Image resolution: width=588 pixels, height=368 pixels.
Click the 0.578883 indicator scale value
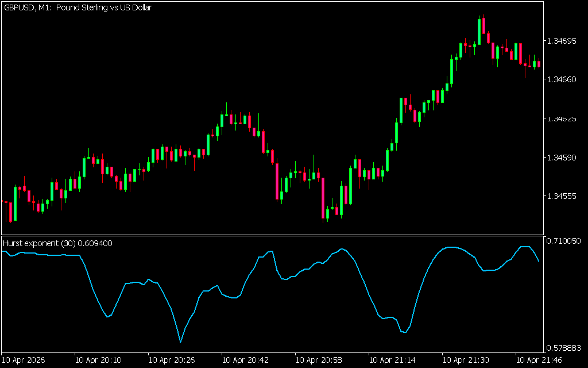(564, 348)
